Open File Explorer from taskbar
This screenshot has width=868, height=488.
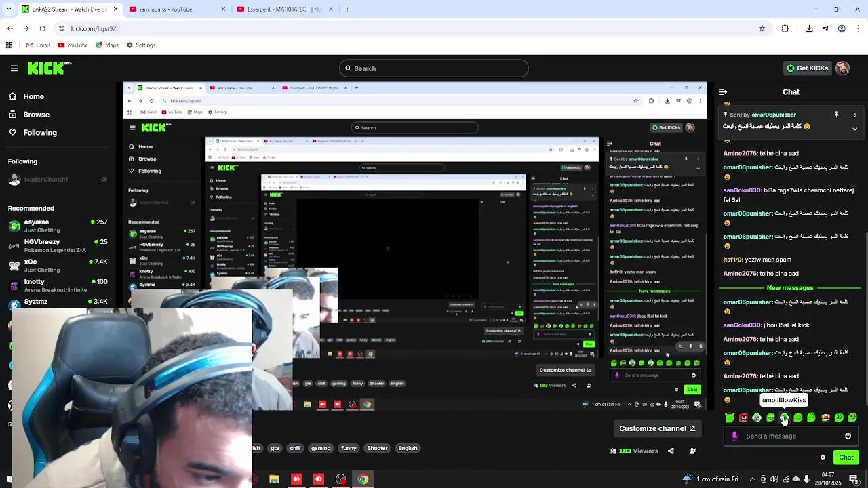[274, 479]
